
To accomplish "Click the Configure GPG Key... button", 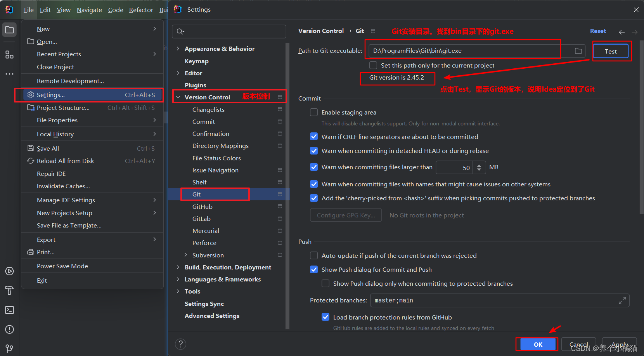I will pyautogui.click(x=346, y=215).
